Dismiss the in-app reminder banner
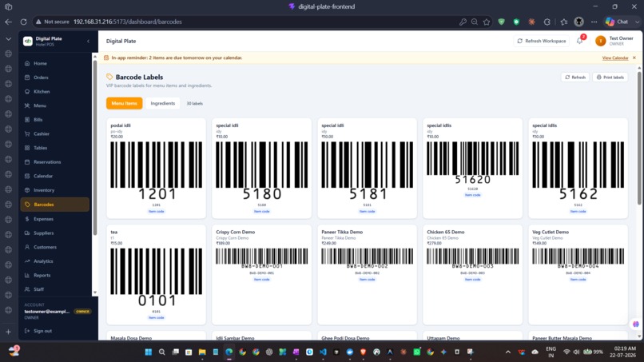 coord(634,58)
